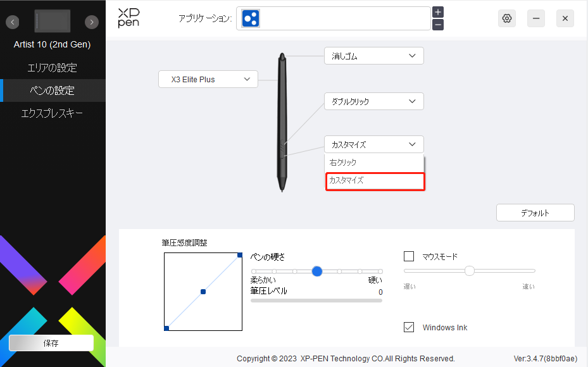
Task: Expand the 消しゴム dropdown
Action: [x=374, y=56]
